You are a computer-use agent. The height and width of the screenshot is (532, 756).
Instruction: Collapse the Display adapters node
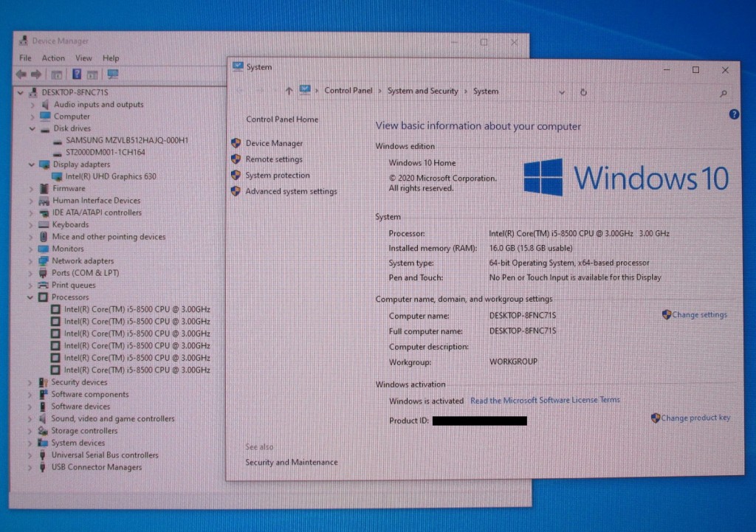[31, 165]
